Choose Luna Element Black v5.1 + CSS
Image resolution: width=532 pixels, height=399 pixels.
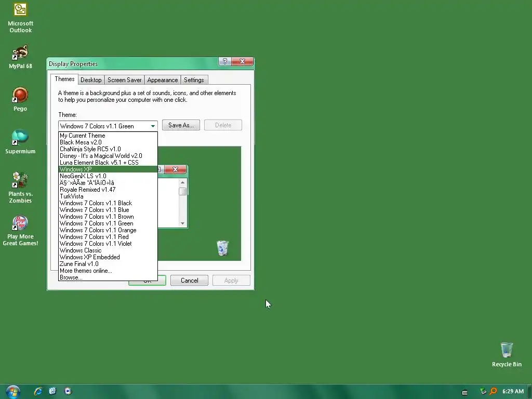tap(108, 163)
